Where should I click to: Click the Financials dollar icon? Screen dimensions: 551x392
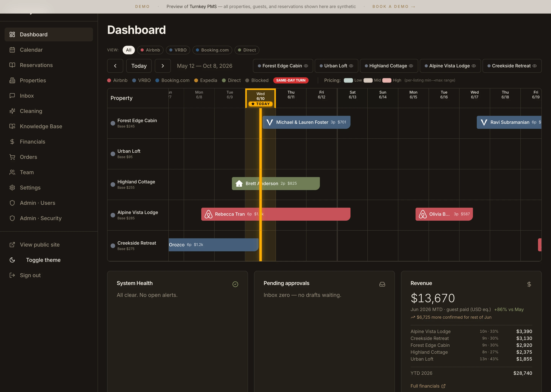(x=12, y=142)
